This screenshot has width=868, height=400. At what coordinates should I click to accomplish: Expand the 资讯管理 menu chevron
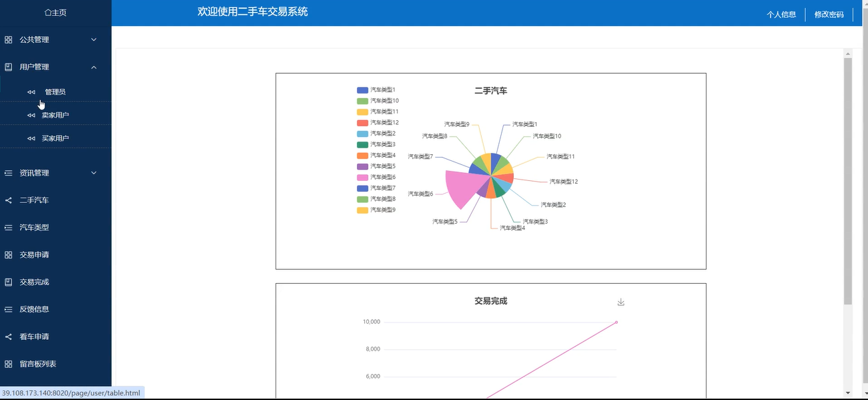(x=93, y=173)
